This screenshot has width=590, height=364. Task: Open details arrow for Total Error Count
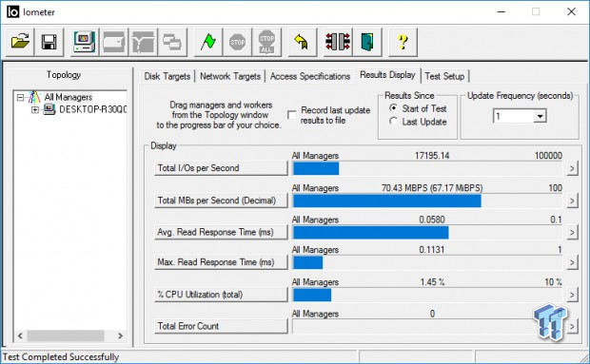pyautogui.click(x=572, y=326)
